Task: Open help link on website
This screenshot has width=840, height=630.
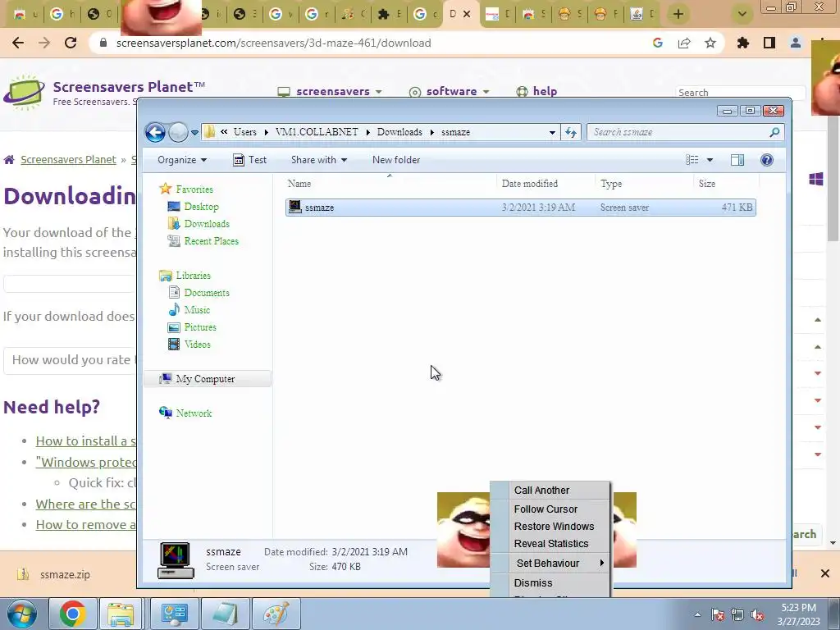Action: pyautogui.click(x=536, y=92)
